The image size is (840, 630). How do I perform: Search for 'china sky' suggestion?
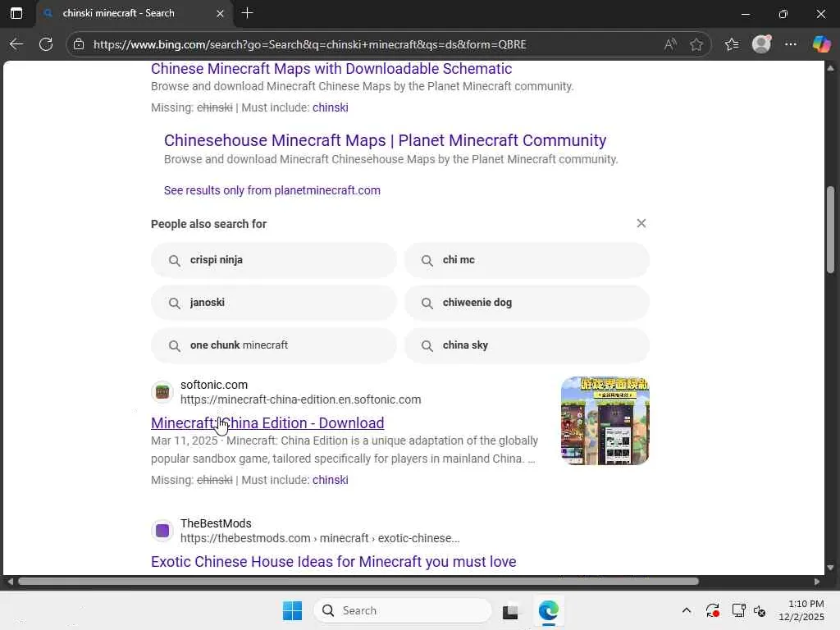(527, 345)
